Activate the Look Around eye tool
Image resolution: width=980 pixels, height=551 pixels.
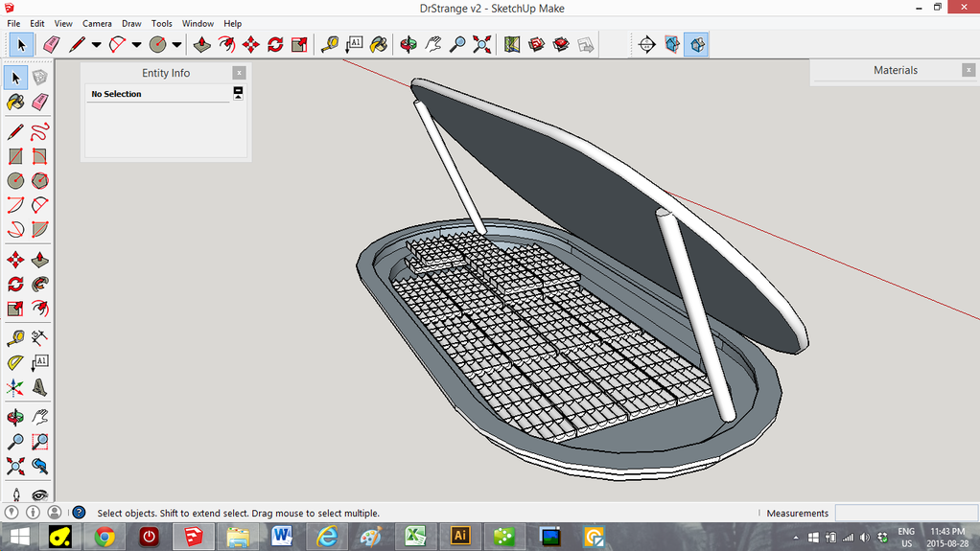[40, 494]
